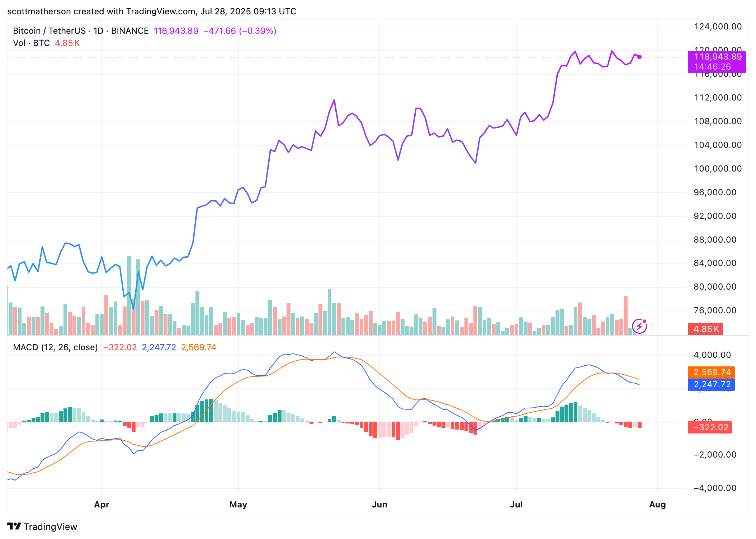Click the purple lightning bolt icon

click(639, 326)
